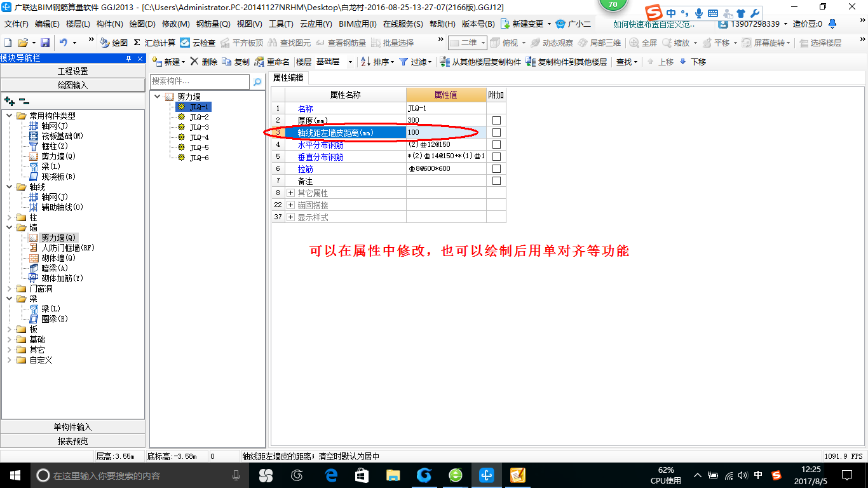Open the 过滤 filter options
The height and width of the screenshot is (488, 868).
[x=415, y=62]
